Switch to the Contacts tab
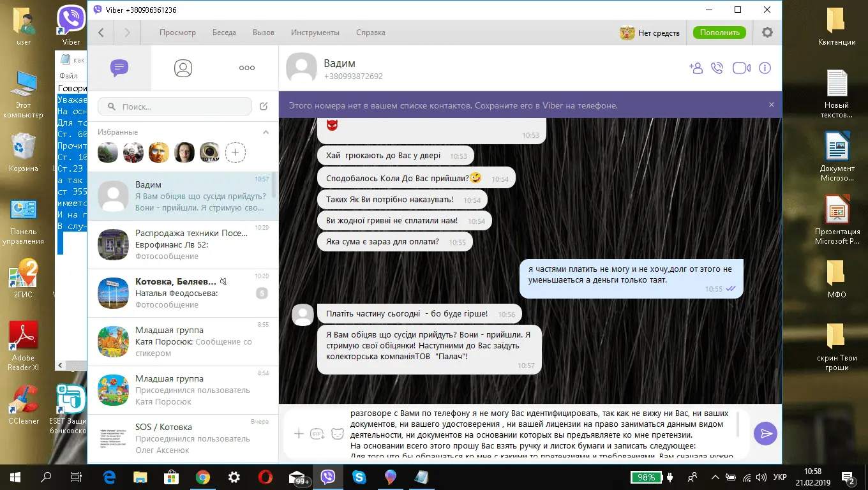 [183, 68]
